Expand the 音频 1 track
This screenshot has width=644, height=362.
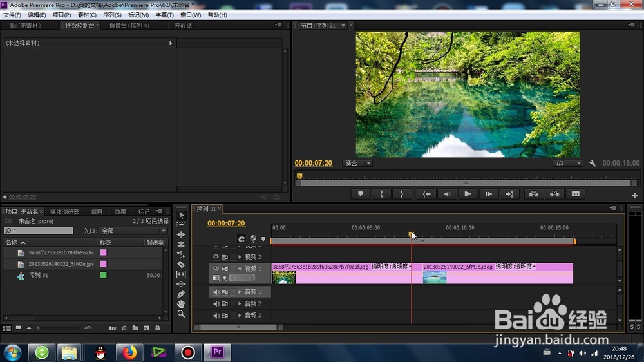(240, 292)
